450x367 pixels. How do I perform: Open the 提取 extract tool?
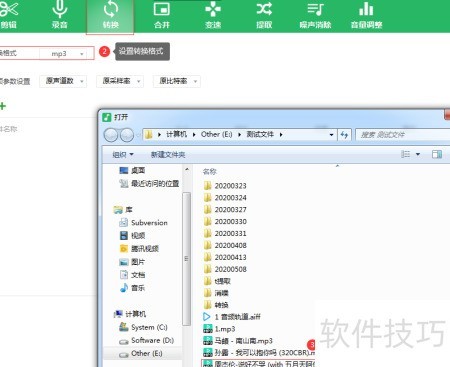pyautogui.click(x=264, y=15)
